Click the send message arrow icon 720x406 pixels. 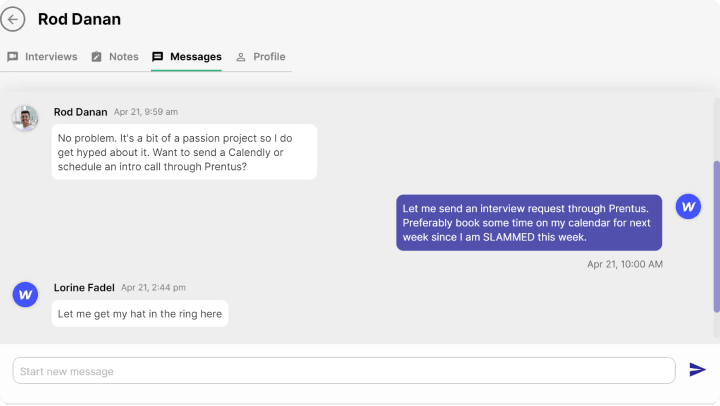point(697,370)
